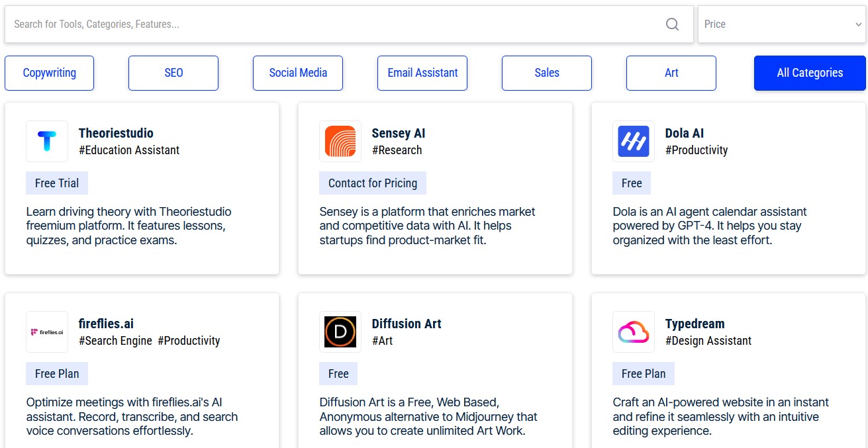
Task: Open the fireflies.ai logo icon
Action: (x=47, y=332)
